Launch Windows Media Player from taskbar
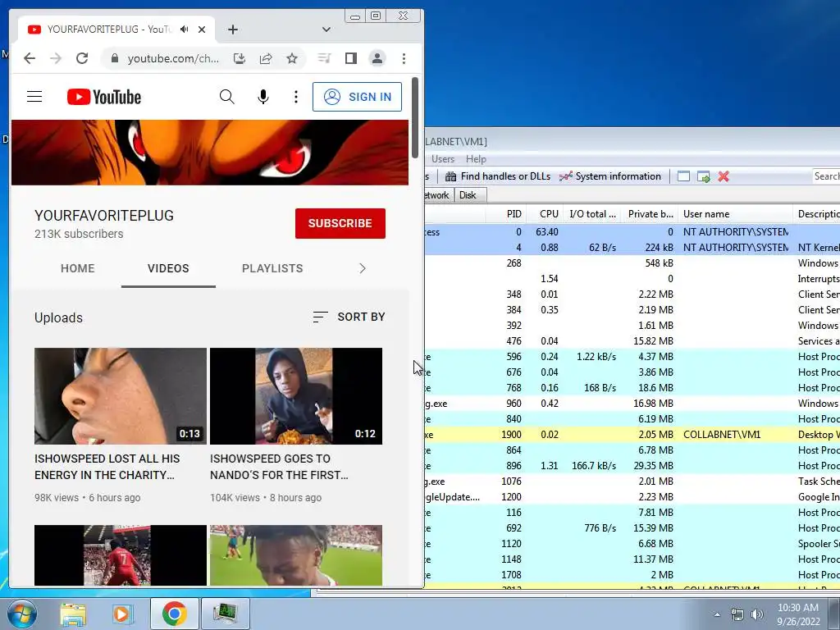This screenshot has width=840, height=630. click(x=121, y=614)
